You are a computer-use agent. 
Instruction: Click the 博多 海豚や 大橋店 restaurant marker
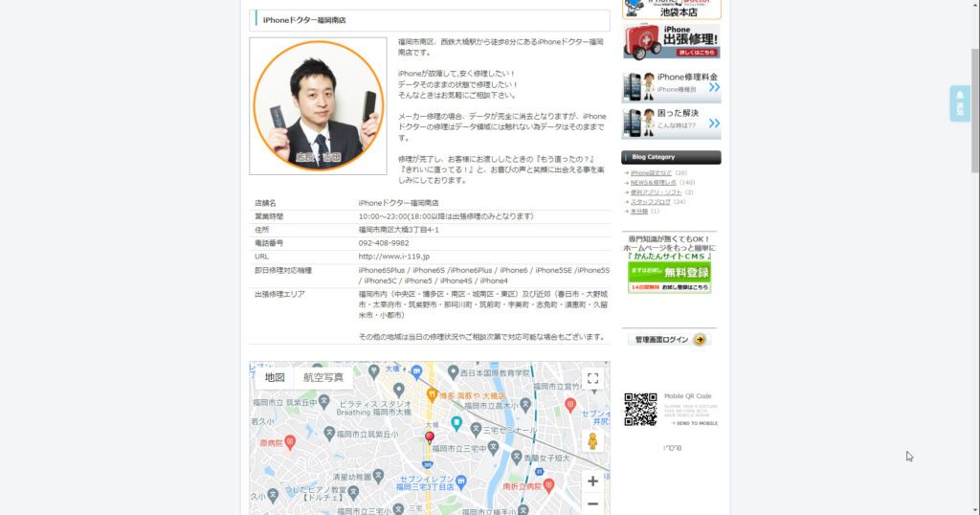pyautogui.click(x=432, y=394)
